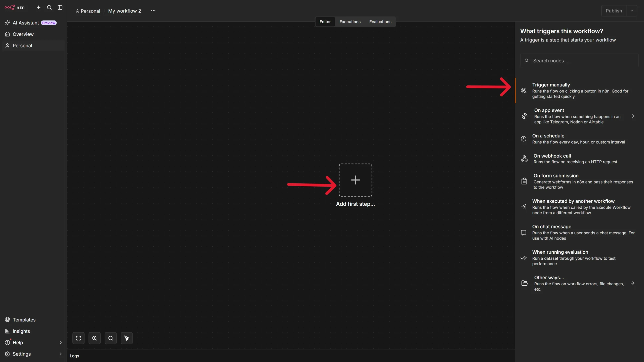Expand On app event arrow
Image resolution: width=644 pixels, height=362 pixels.
pos(632,116)
